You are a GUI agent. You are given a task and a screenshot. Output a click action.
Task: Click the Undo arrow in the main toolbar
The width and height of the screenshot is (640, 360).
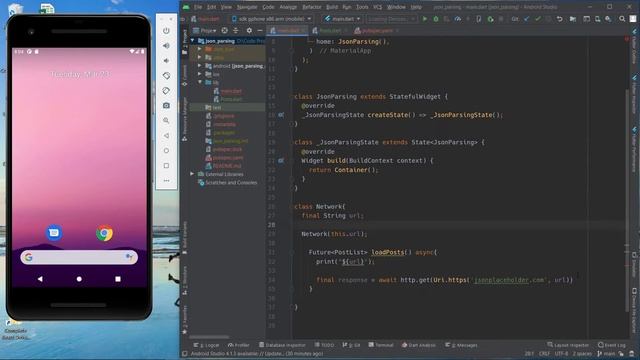click(560, 19)
